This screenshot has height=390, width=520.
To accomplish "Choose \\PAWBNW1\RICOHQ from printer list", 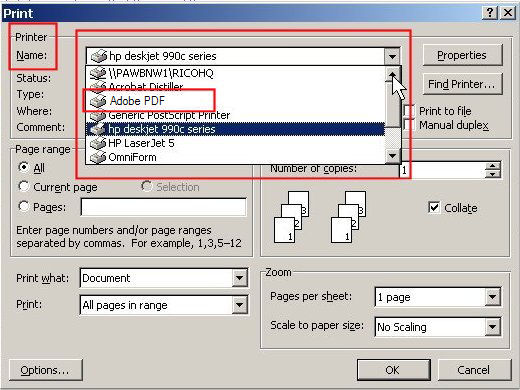I will pos(235,73).
